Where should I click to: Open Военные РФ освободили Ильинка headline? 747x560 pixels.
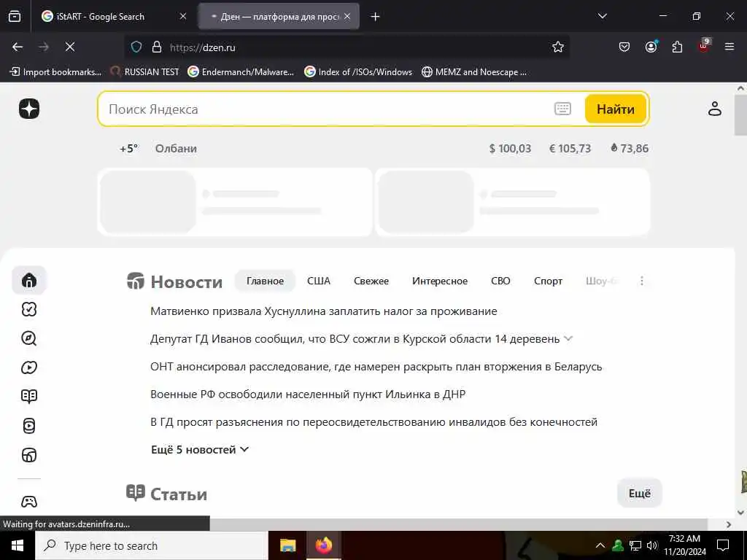[308, 394]
